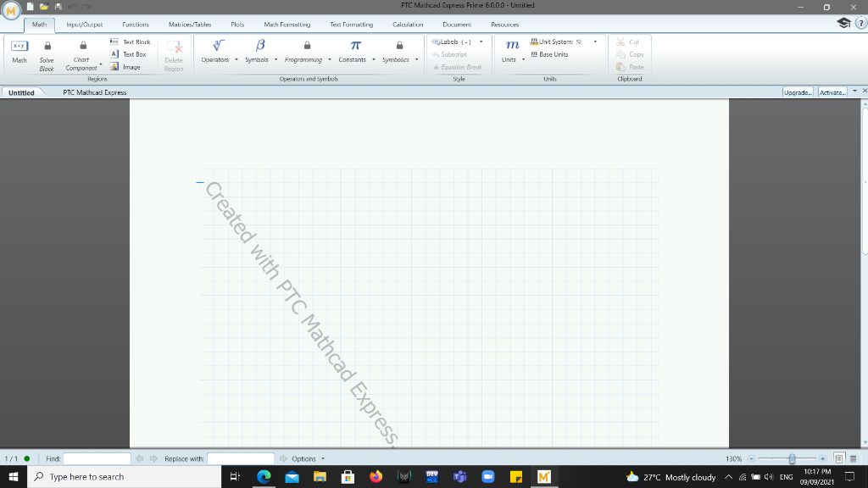The image size is (868, 488).
Task: Expand the Programming dropdown arrow
Action: tap(330, 60)
